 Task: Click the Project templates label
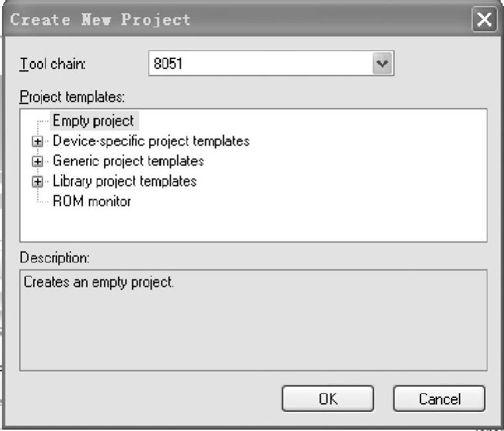(x=72, y=97)
